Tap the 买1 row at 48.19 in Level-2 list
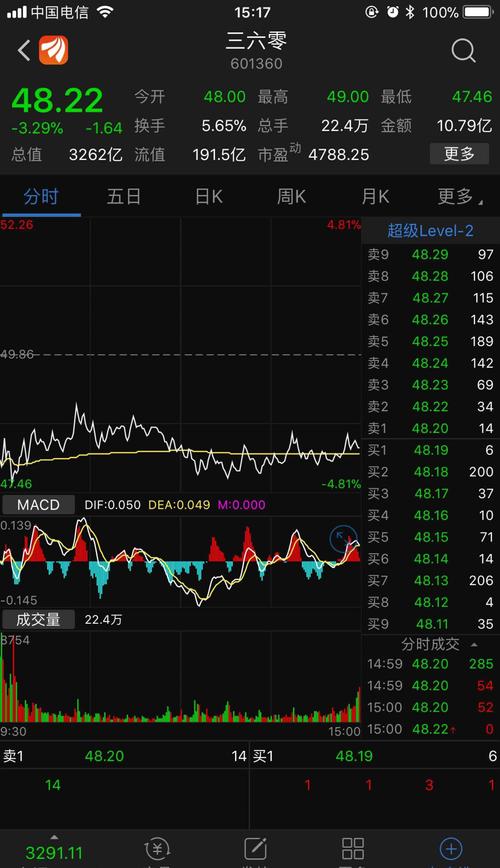Viewport: 500px width, 868px height. (430, 450)
